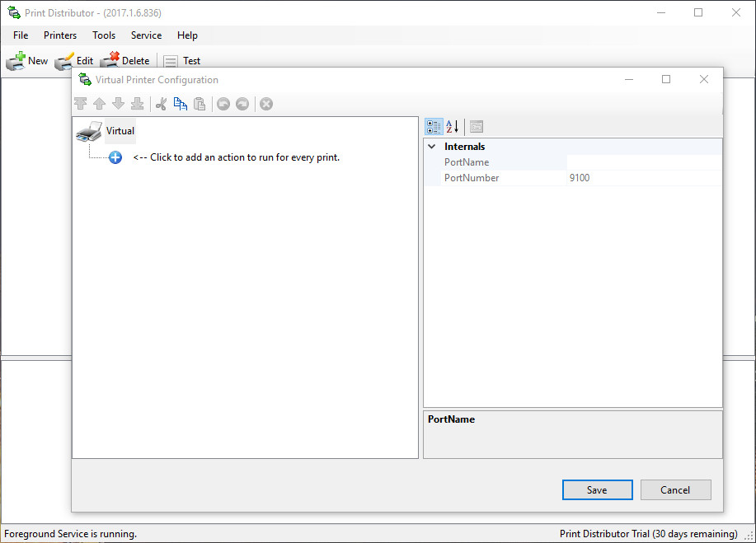Viewport: 756px width, 543px height.
Task: Click the PortName description heading
Action: click(x=451, y=419)
